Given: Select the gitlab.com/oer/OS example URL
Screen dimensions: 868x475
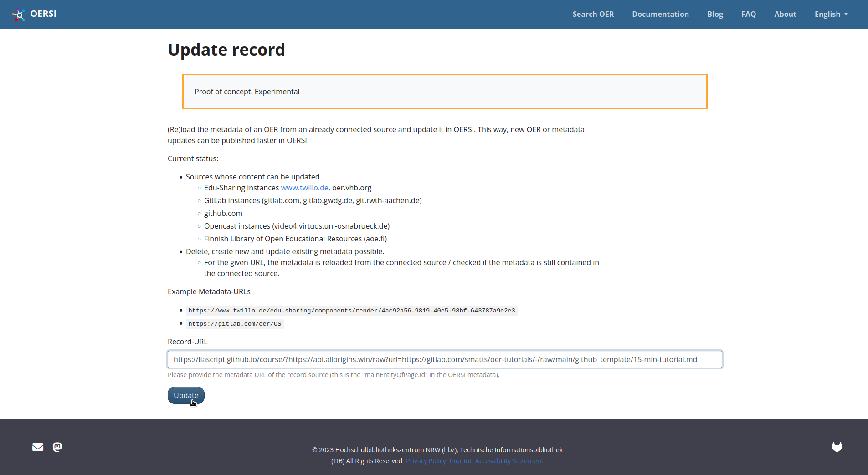Looking at the screenshot, I should pyautogui.click(x=235, y=323).
